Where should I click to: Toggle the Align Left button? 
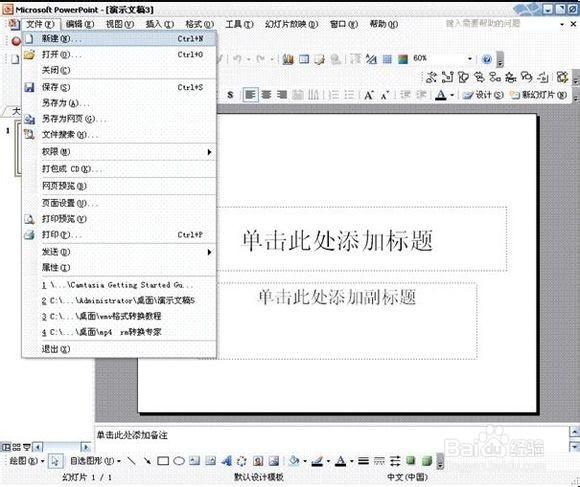[250, 95]
